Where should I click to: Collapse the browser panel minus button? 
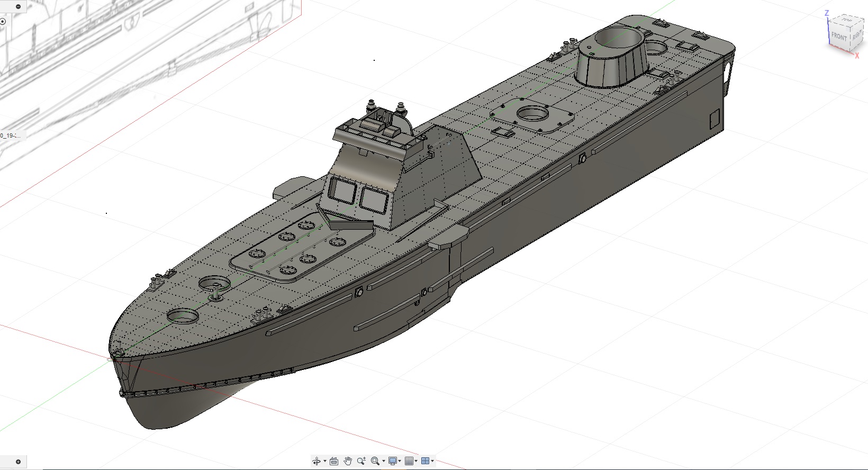click(x=19, y=7)
